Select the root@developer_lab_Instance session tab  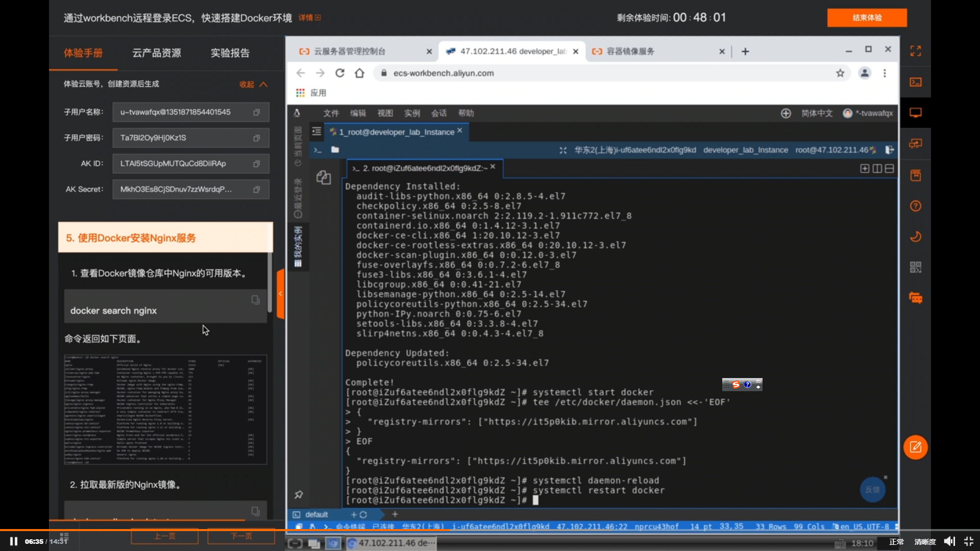coord(397,132)
